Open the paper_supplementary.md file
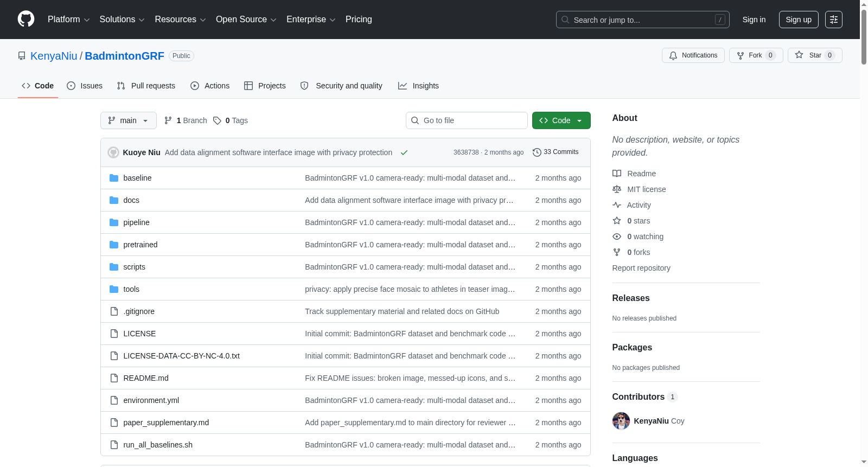Viewport: 868px width, 467px height. pos(166,423)
